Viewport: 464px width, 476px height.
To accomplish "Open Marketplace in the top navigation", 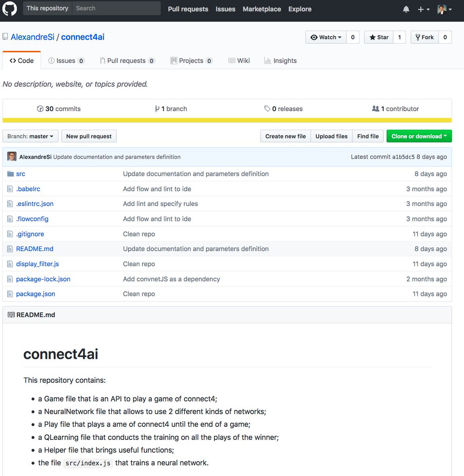I will 262,9.
